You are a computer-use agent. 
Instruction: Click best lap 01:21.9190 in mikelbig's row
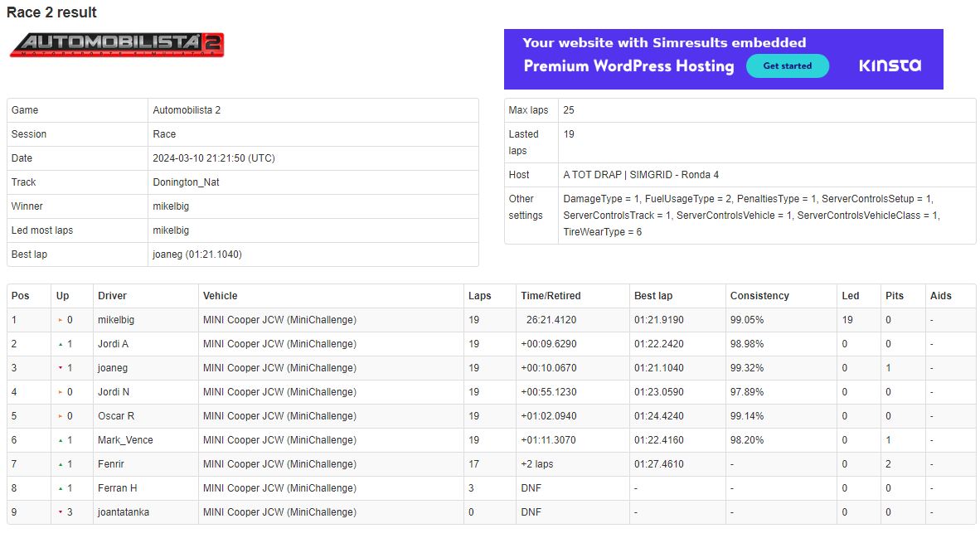(659, 320)
